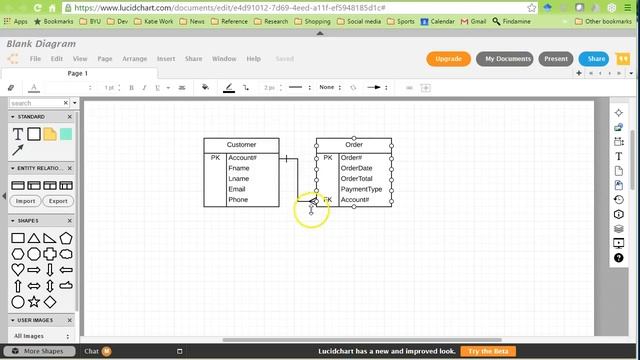The height and width of the screenshot is (360, 640).
Task: Choose the first entity shape in Entity Relationship
Action: click(x=18, y=186)
